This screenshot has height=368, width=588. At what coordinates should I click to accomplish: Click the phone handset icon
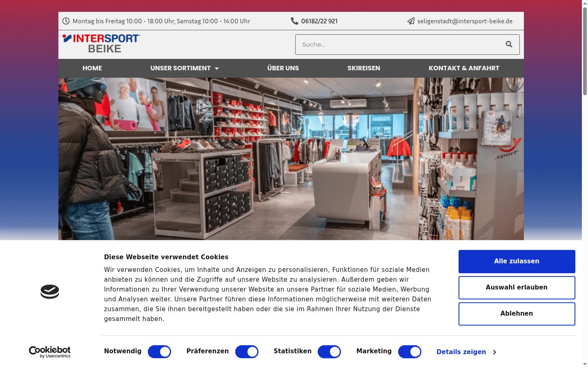click(x=294, y=21)
